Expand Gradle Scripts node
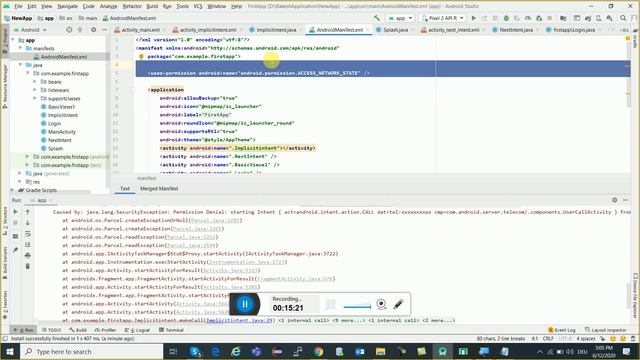Viewport: 640px width, 360px height. tap(12, 190)
